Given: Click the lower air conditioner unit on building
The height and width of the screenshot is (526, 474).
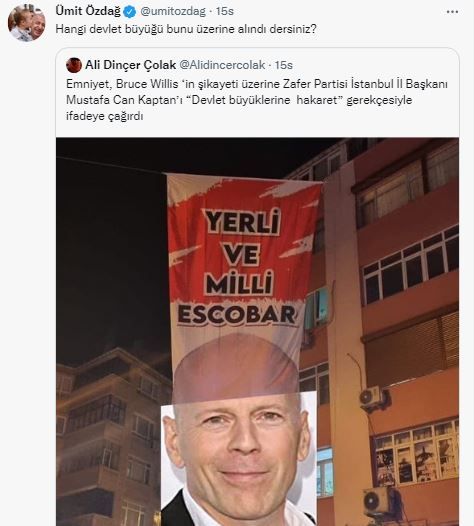Looking at the screenshot, I should coord(378,502).
